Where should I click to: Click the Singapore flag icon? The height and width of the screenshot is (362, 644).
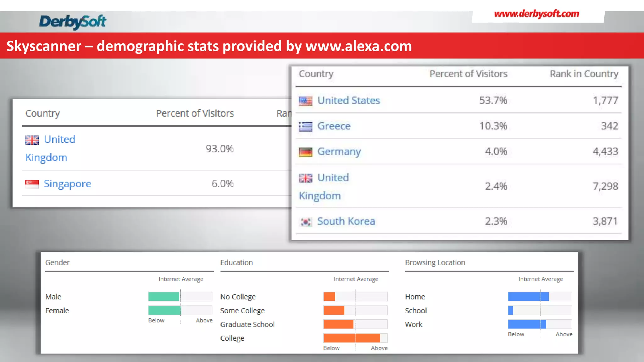pyautogui.click(x=32, y=184)
